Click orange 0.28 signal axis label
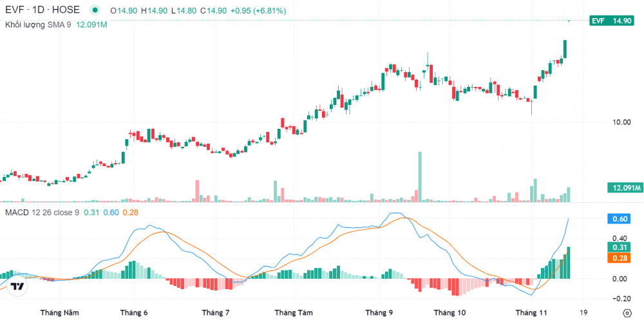Screen dimensions: 644x322 (x=620, y=258)
